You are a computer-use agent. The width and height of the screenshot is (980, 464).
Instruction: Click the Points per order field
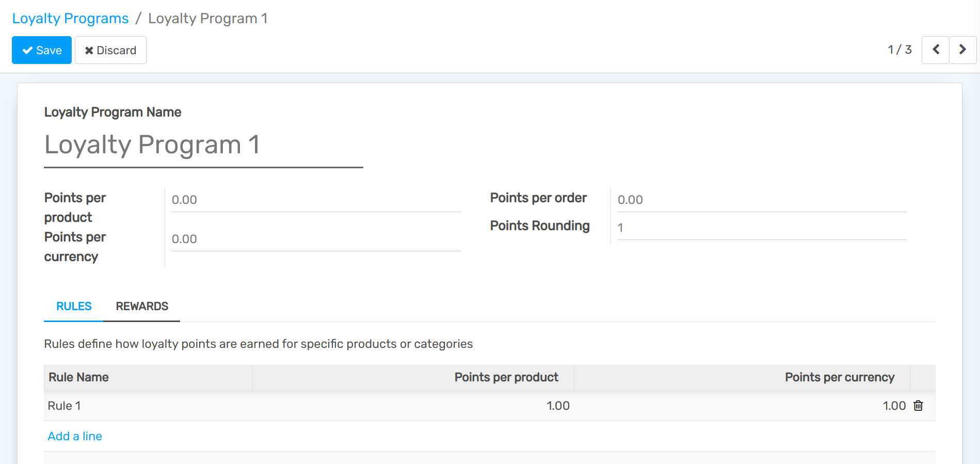[761, 200]
